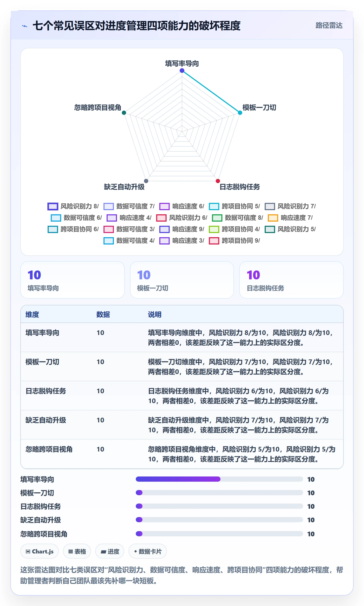Toggle legend series 风险识别力 5/
This screenshot has width=364, height=606.
tap(290, 229)
